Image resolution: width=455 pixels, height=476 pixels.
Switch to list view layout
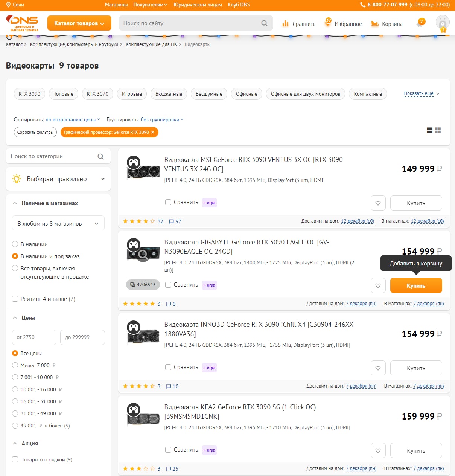(x=429, y=130)
